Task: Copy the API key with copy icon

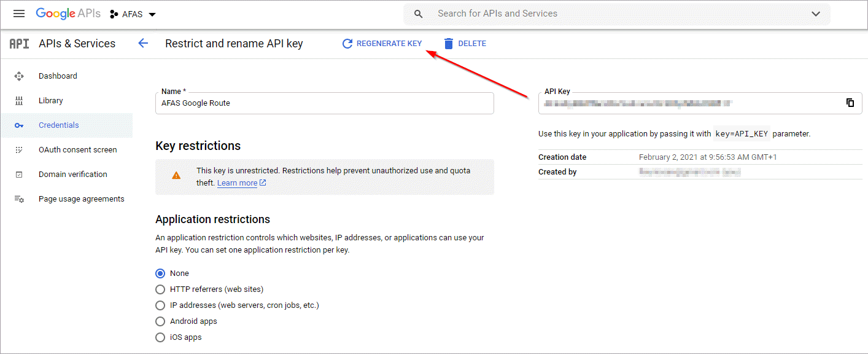Action: [850, 103]
